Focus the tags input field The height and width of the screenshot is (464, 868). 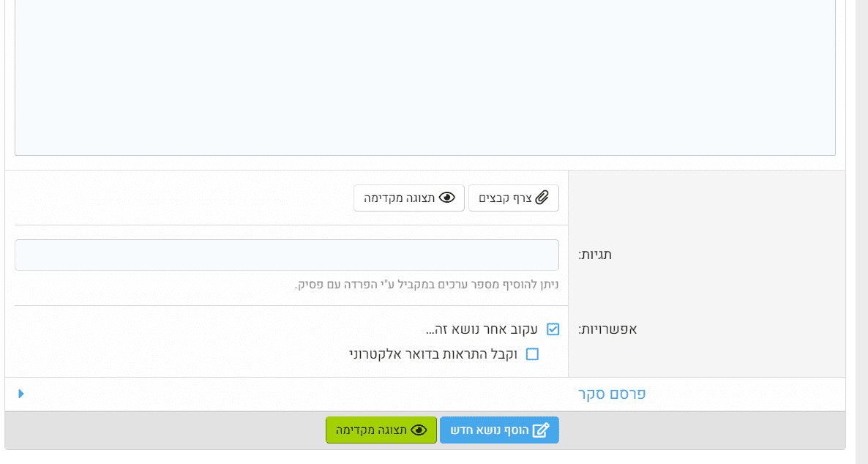point(287,255)
